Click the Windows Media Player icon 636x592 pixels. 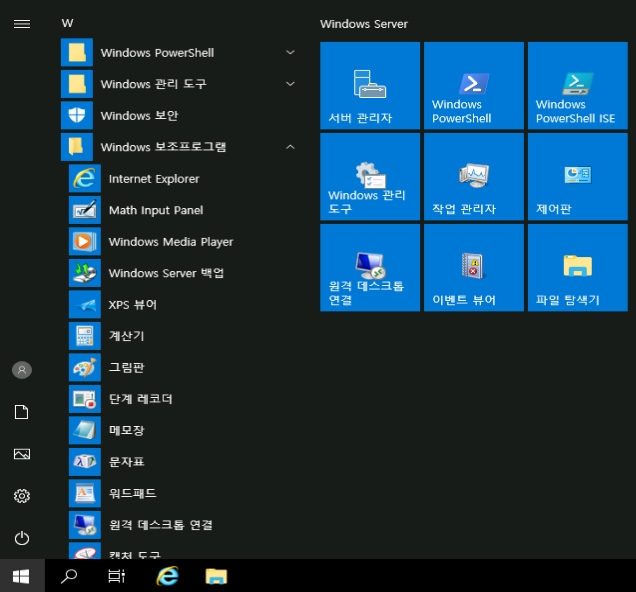85,241
